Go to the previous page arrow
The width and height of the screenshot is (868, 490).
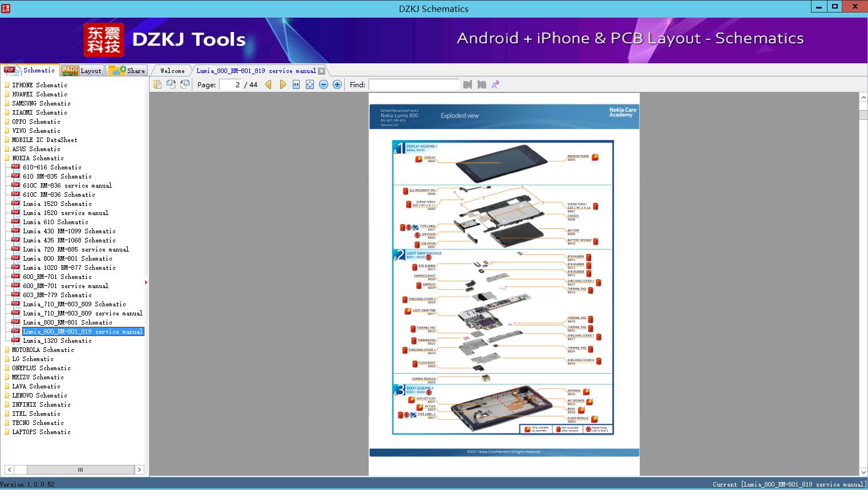coord(268,84)
